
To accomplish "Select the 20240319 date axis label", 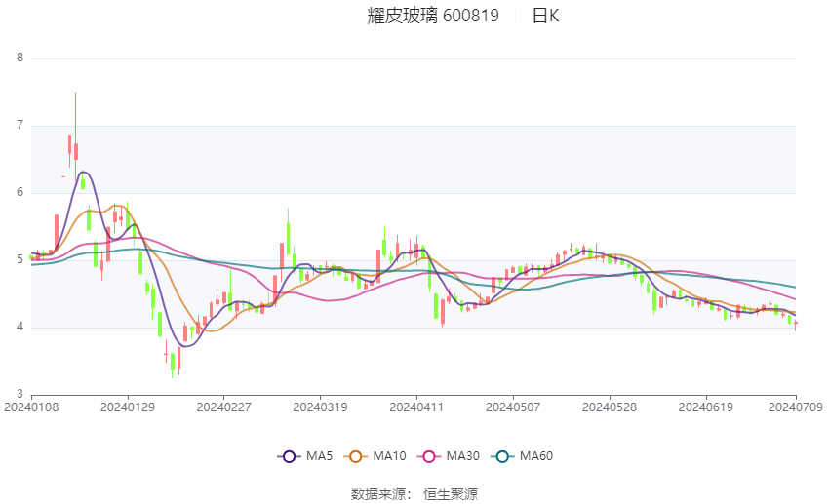I will 320,407.
